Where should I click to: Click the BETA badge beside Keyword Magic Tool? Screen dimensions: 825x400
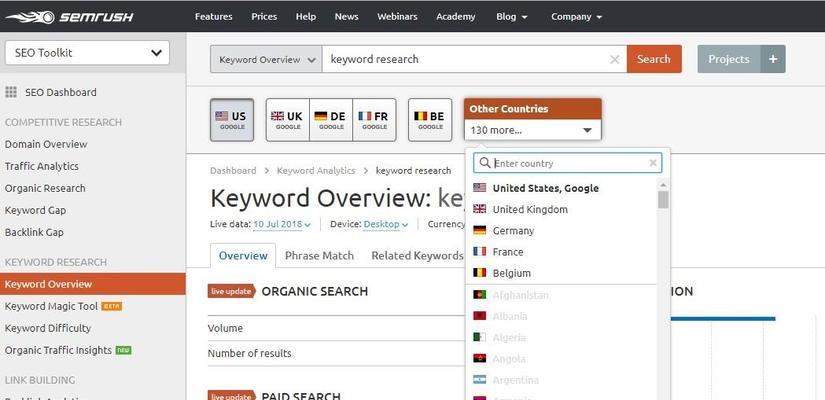[112, 306]
